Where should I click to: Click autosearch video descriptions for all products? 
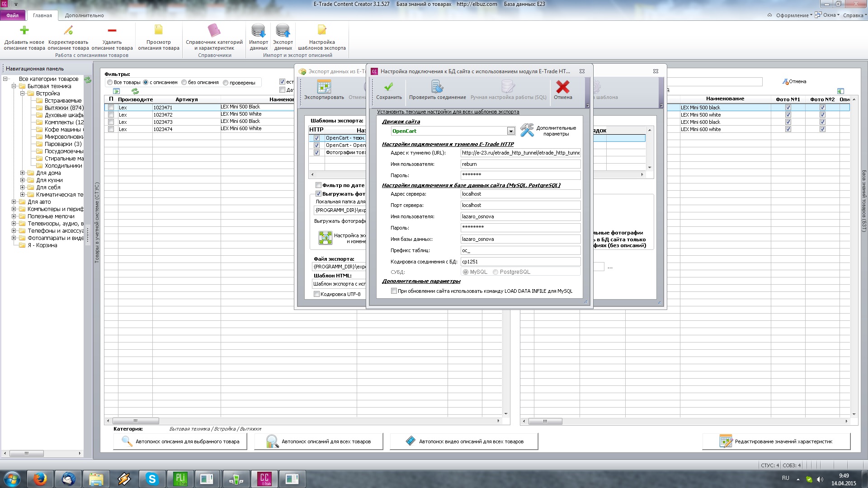(464, 441)
